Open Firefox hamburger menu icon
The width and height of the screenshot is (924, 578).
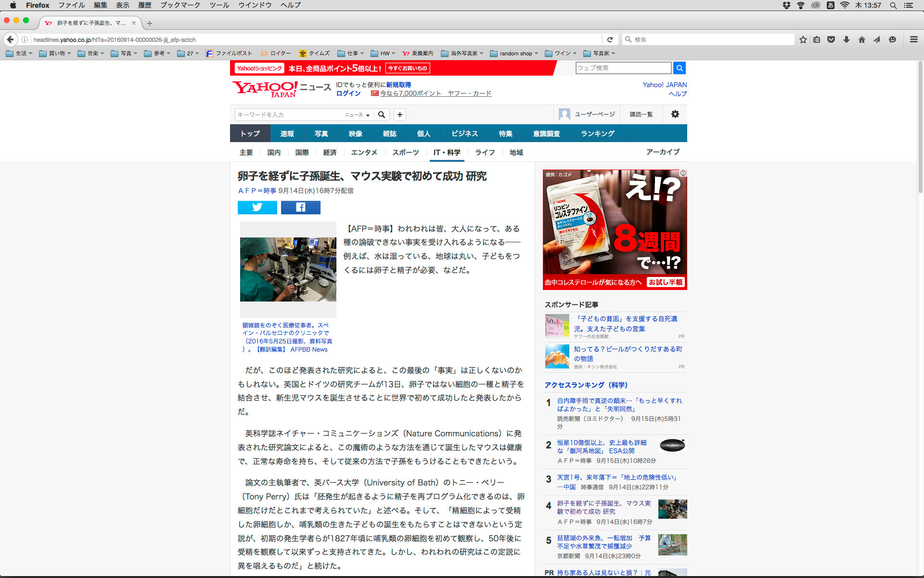tap(913, 39)
